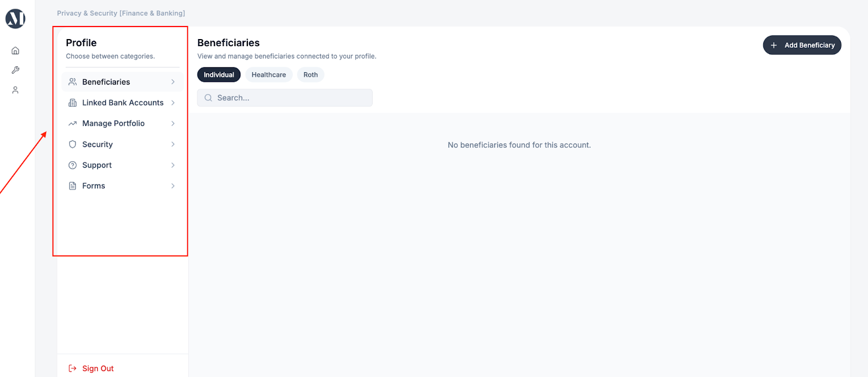The height and width of the screenshot is (377, 868).
Task: Open the wrench tools icon in sidebar
Action: (x=15, y=70)
